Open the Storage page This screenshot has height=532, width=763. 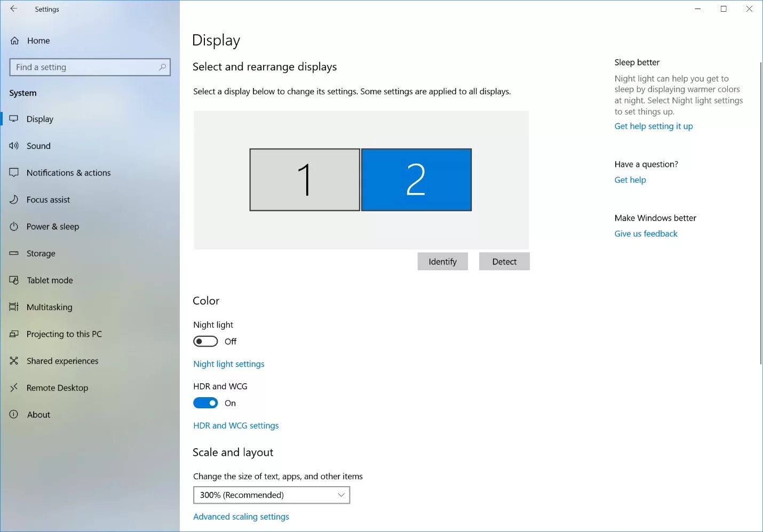[41, 253]
